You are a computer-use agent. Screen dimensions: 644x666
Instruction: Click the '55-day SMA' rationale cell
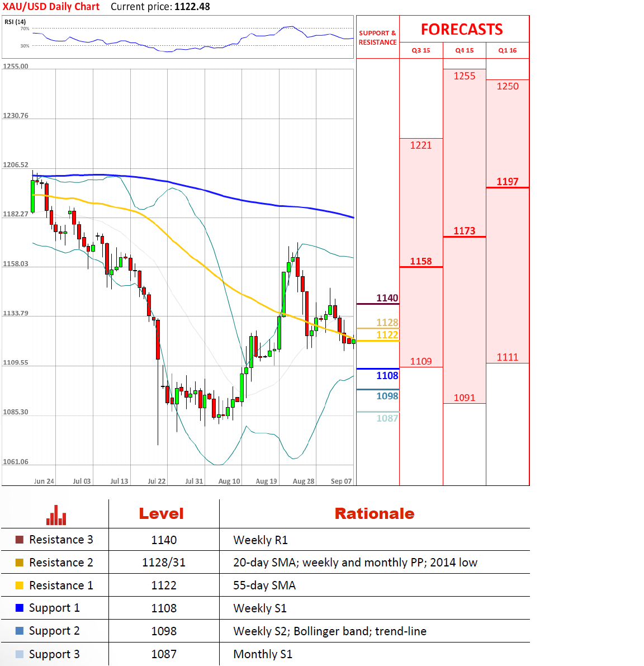click(264, 585)
